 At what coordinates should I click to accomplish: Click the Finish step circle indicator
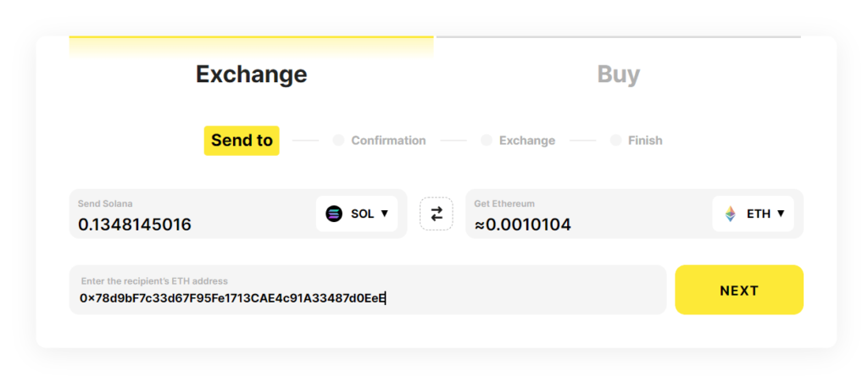pos(615,141)
